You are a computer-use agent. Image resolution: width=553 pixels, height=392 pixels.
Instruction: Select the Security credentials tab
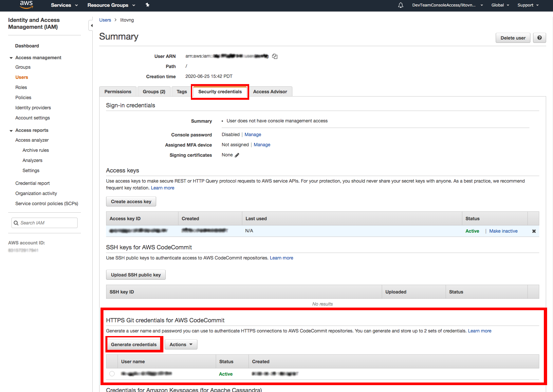coord(220,92)
